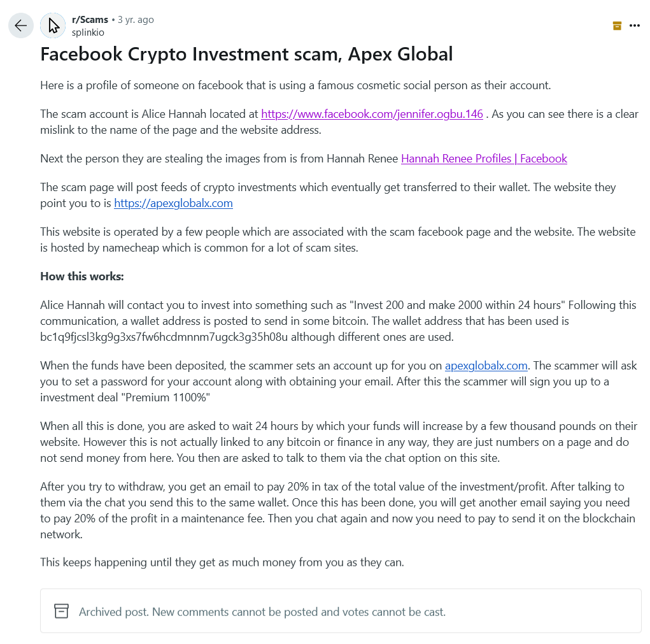Click the post title about Apex Global
Image resolution: width=650 pixels, height=644 pixels.
point(246,54)
